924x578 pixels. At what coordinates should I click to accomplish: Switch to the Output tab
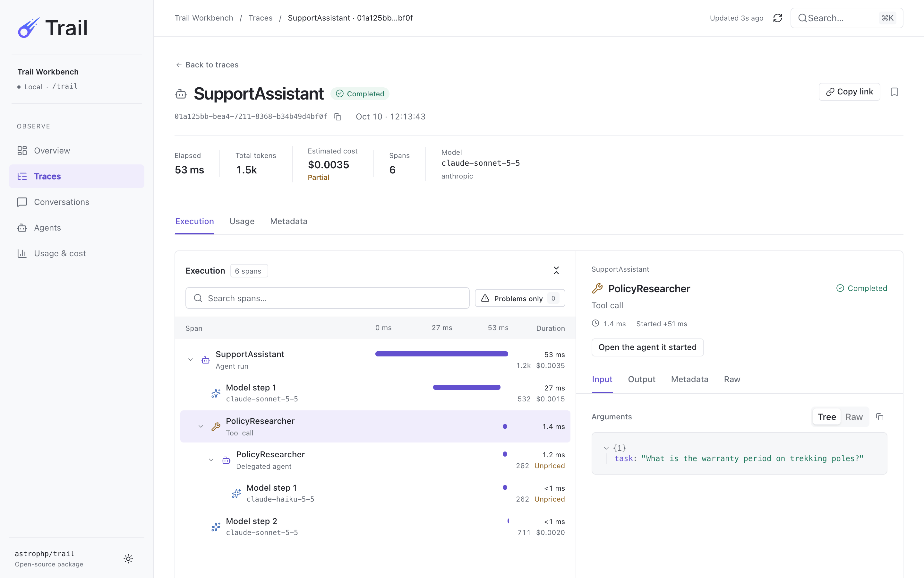641,379
